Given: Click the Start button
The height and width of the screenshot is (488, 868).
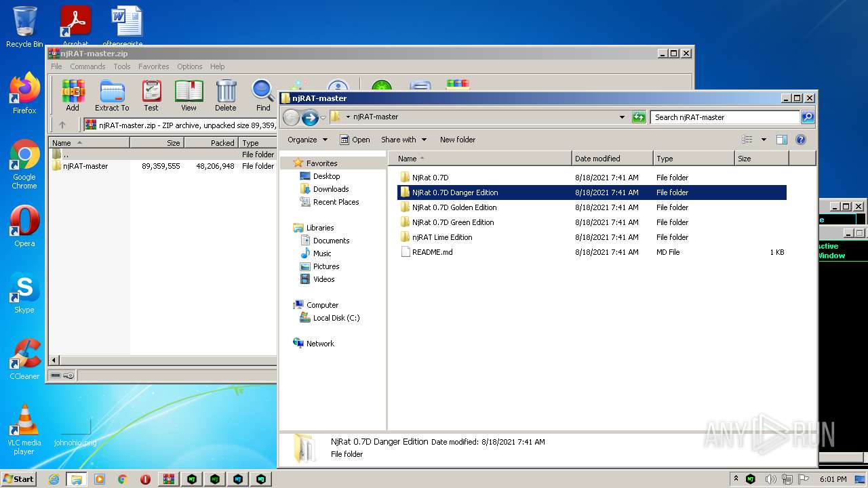Looking at the screenshot, I should [x=18, y=479].
